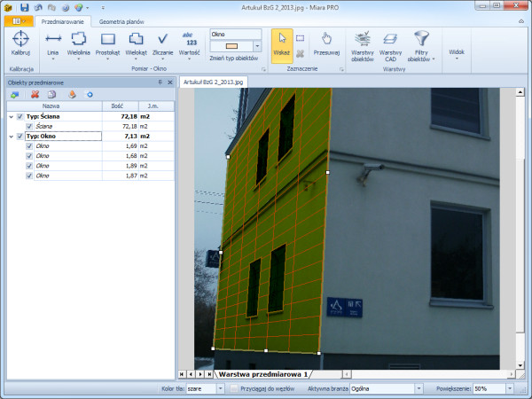Uncheck the Typ: Ściana group checkbox
The image size is (532, 399).
(x=20, y=116)
